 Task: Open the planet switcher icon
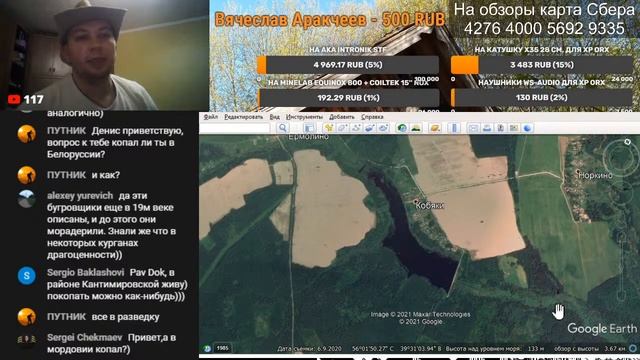tap(435, 128)
